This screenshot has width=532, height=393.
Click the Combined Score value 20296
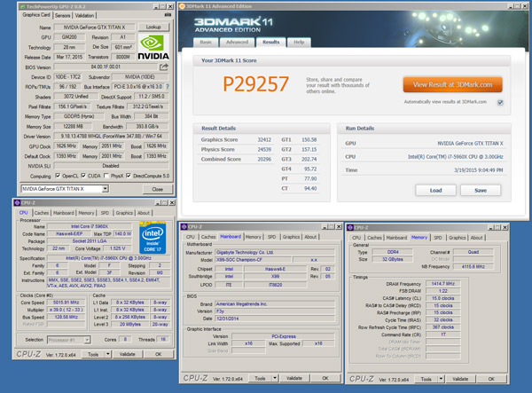point(264,159)
